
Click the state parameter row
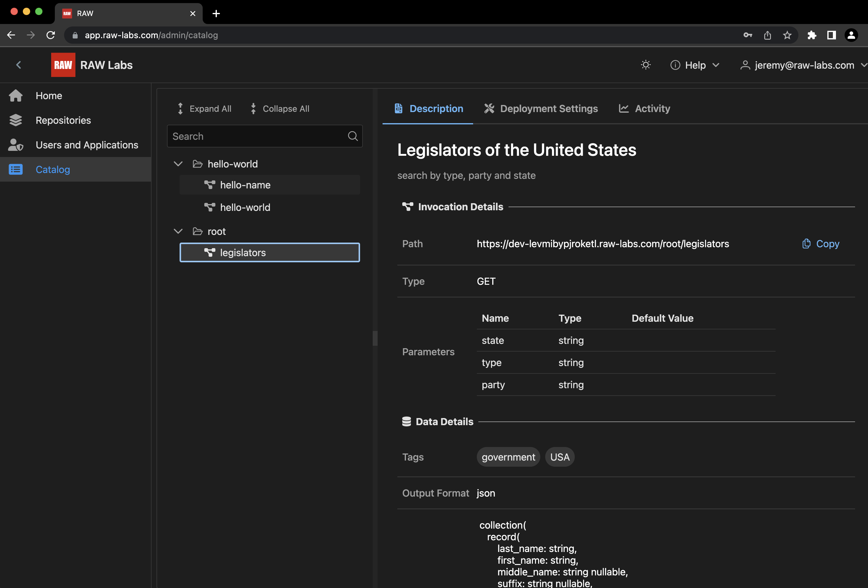tap(626, 340)
